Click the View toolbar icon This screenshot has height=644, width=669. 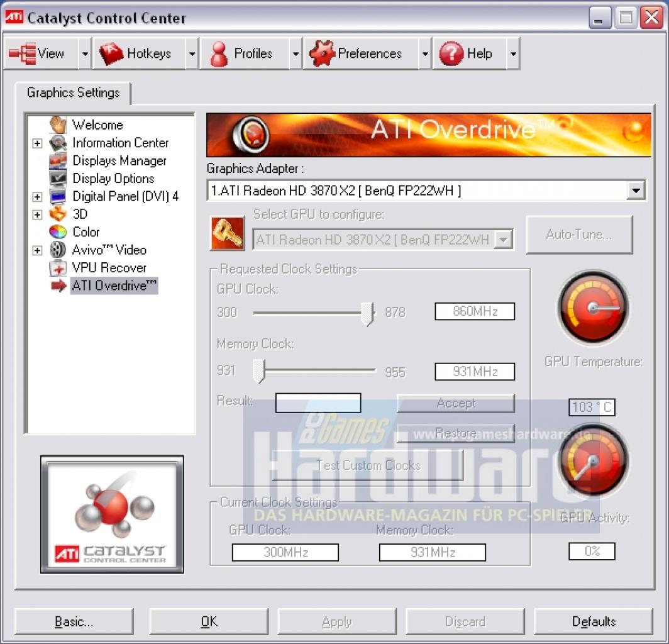(x=22, y=53)
